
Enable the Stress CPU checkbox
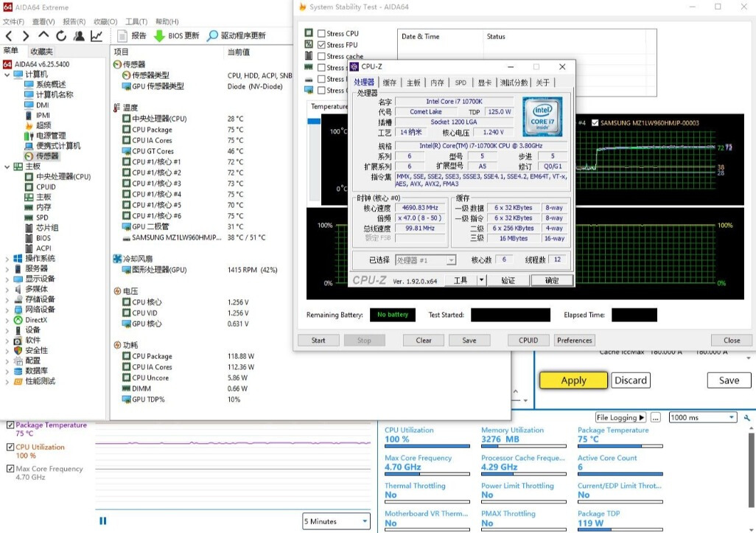(321, 34)
